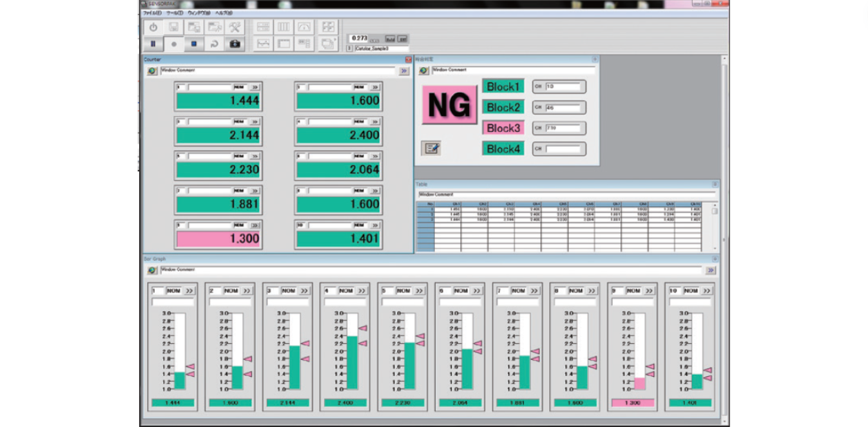
Task: Click the edit note icon below NG
Action: (x=430, y=149)
